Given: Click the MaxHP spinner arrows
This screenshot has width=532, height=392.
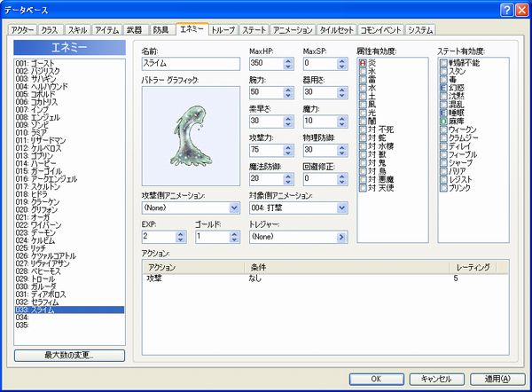Looking at the screenshot, I should coord(288,64).
